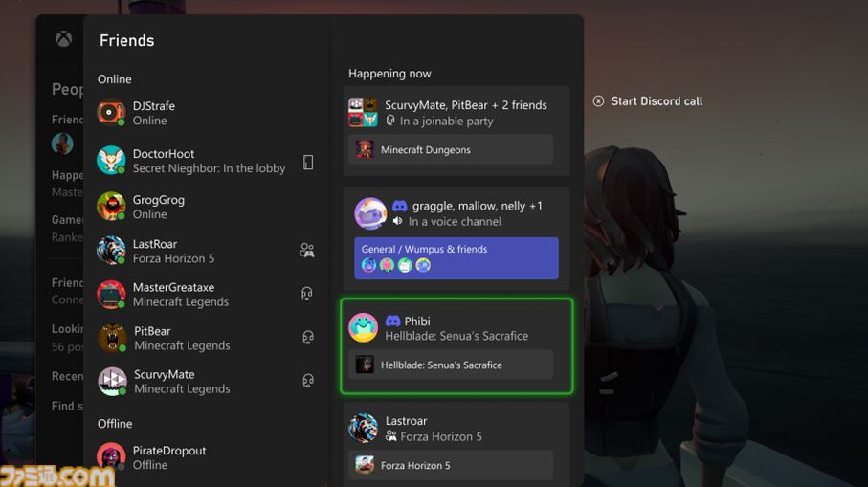The height and width of the screenshot is (487, 868).
Task: Open General / Wumpus & friends voice channel
Action: (x=456, y=258)
